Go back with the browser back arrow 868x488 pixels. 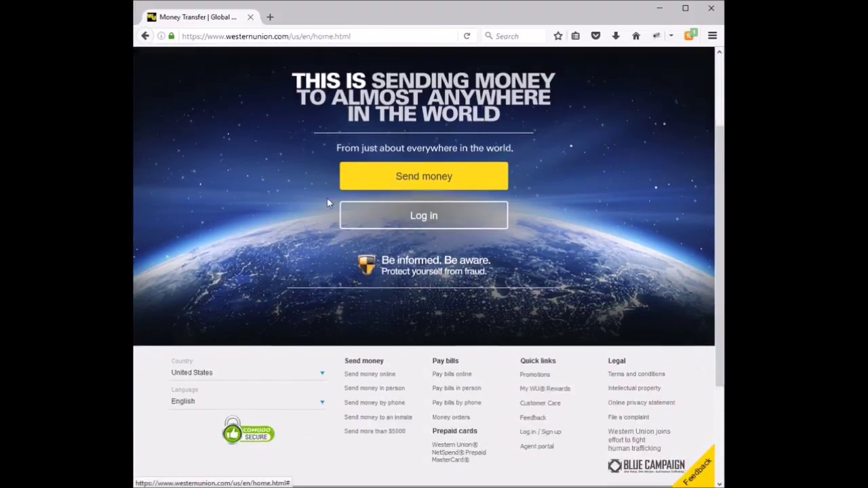click(145, 36)
